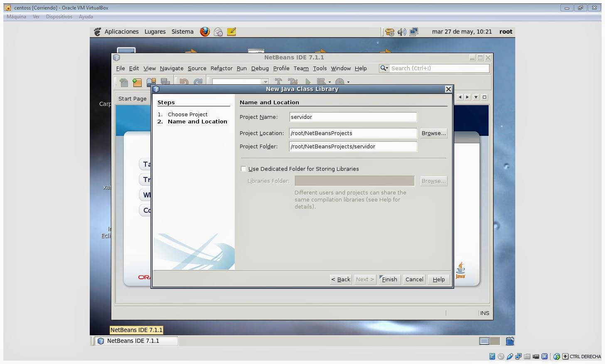Image resolution: width=605 pixels, height=364 pixels.
Task: Click the Cancel button in the wizard
Action: pos(414,279)
